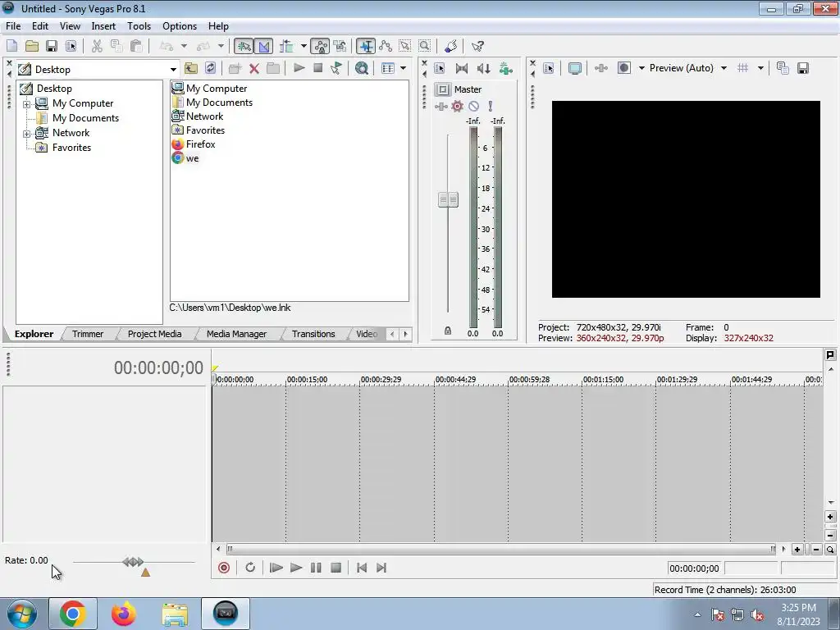Toggle Automatic Crossfades button
The height and width of the screenshot is (630, 840).
pyautogui.click(x=263, y=46)
